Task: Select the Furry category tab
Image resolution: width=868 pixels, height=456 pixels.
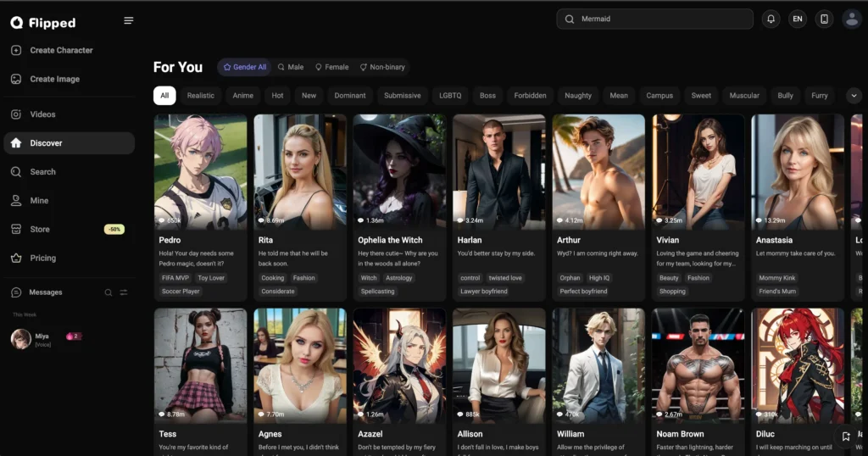Action: [x=820, y=95]
